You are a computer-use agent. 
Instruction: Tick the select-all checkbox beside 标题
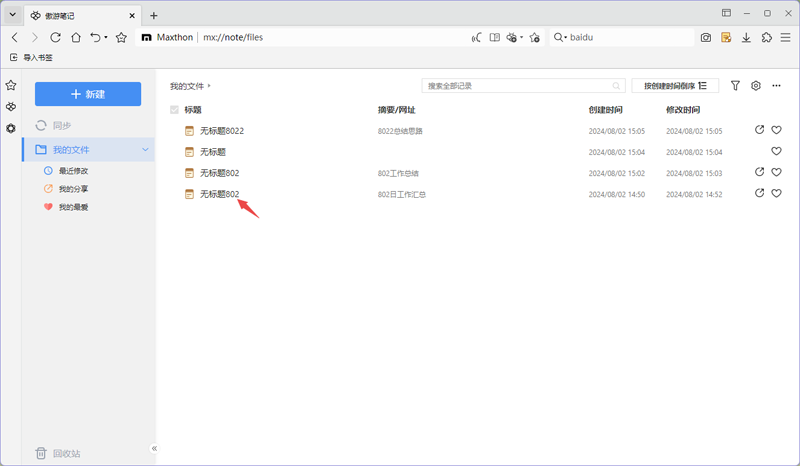pyautogui.click(x=174, y=110)
